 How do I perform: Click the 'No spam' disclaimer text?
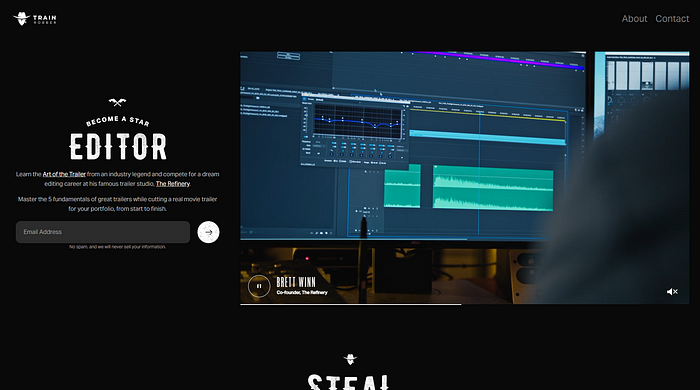click(x=117, y=247)
